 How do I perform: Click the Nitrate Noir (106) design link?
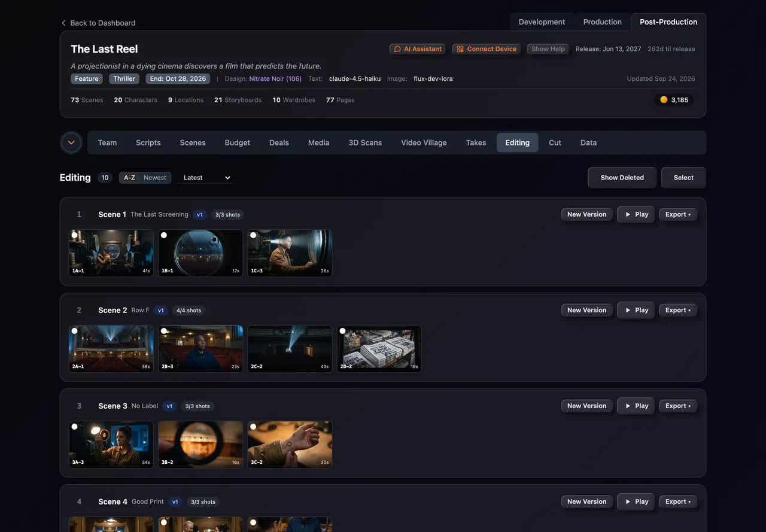click(x=275, y=79)
